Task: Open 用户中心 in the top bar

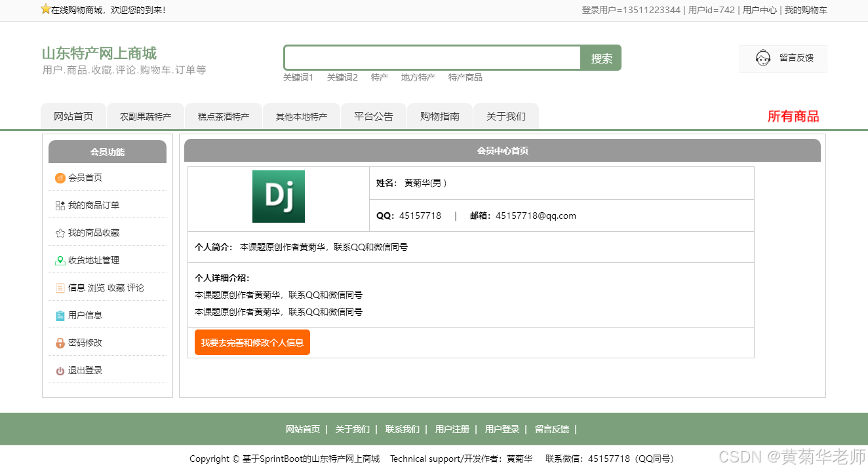Action: (760, 10)
